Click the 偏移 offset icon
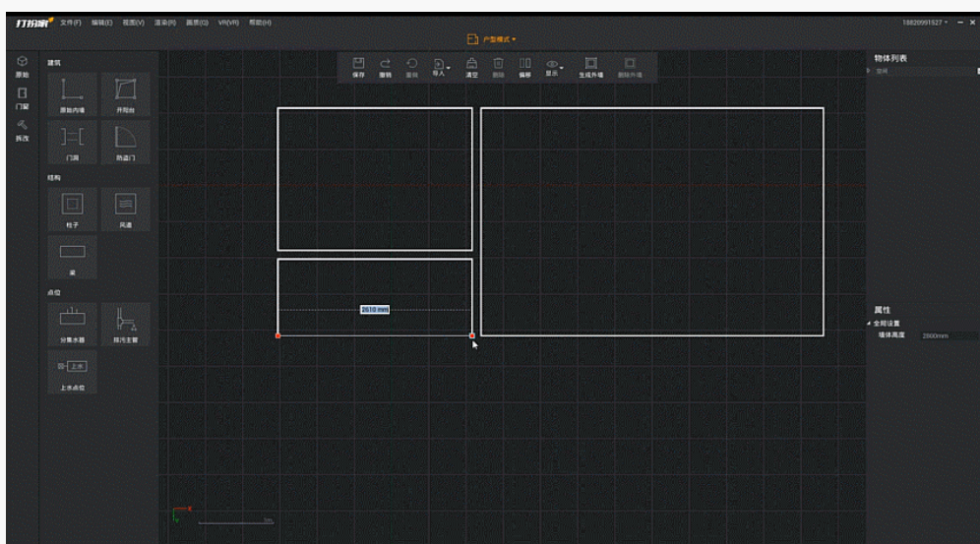 click(525, 68)
